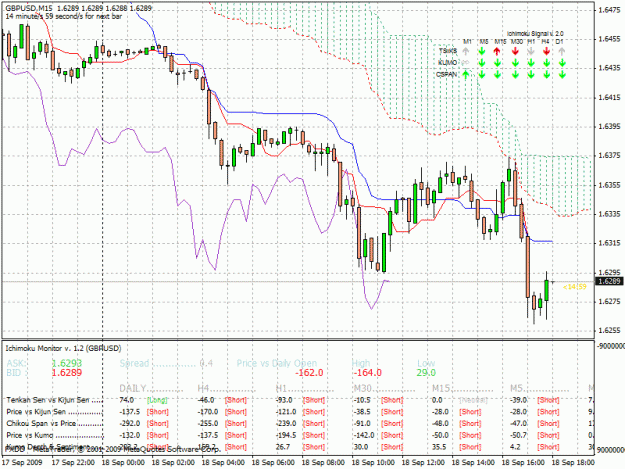Click the TS/KS green down arrow under M5
The height and width of the screenshot is (469, 625).
point(482,51)
